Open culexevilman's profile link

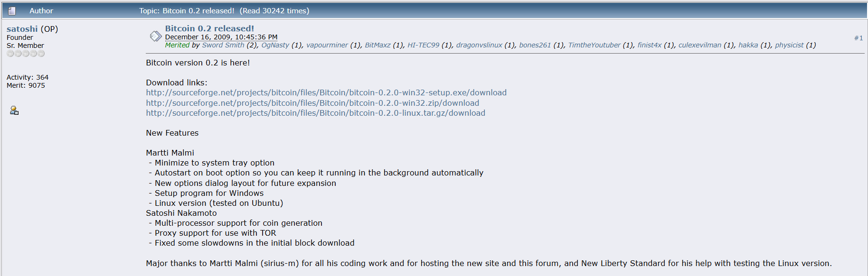(699, 45)
